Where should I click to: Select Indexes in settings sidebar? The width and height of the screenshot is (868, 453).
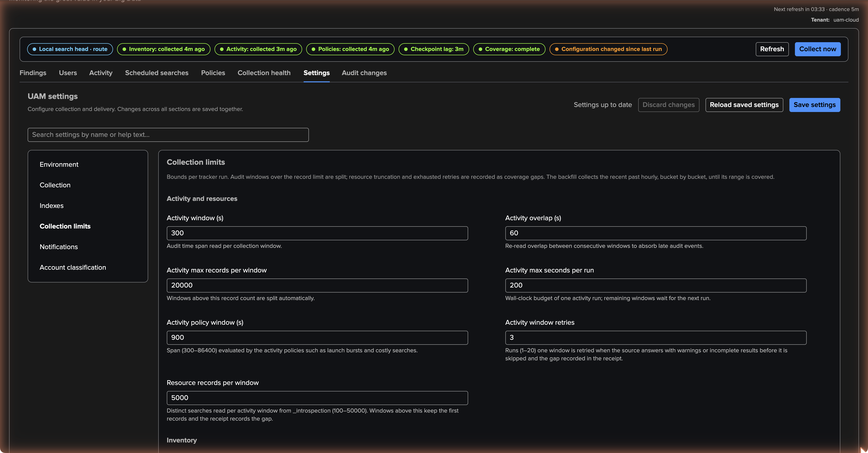(51, 205)
